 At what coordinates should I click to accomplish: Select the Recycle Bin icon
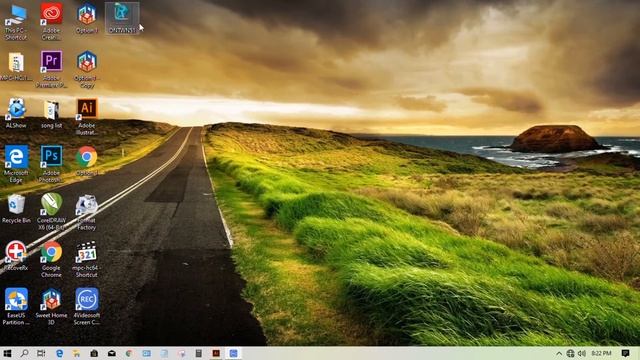pyautogui.click(x=16, y=209)
